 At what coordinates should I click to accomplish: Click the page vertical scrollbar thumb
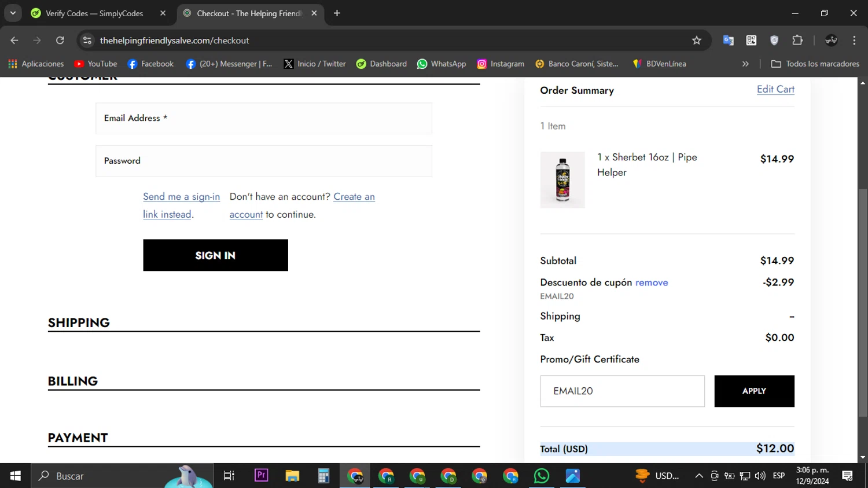(863, 303)
